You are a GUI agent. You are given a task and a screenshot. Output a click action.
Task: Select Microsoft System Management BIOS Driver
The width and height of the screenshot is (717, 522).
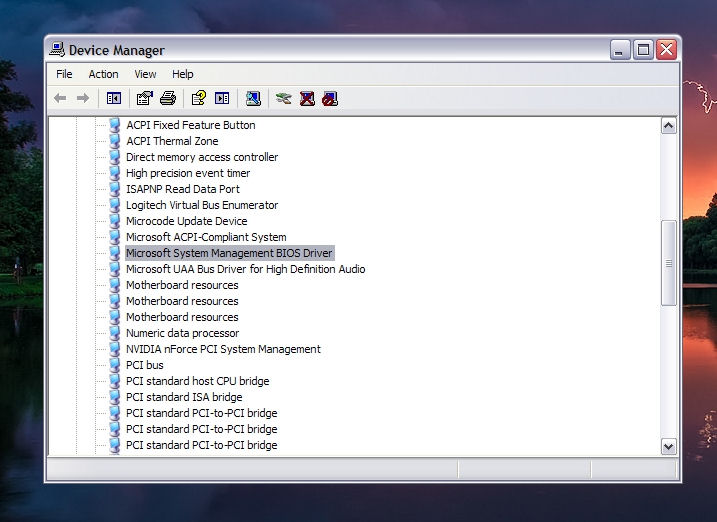click(x=230, y=253)
